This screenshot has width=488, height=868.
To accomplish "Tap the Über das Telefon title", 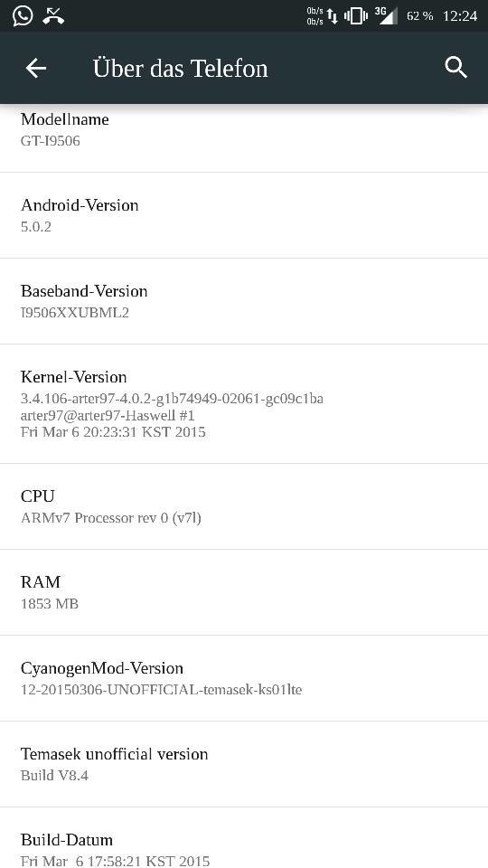I will pos(181,69).
